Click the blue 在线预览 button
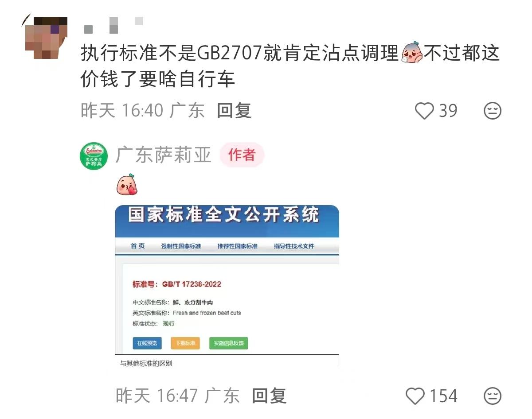Screen dimensions: 532x419 (147, 343)
